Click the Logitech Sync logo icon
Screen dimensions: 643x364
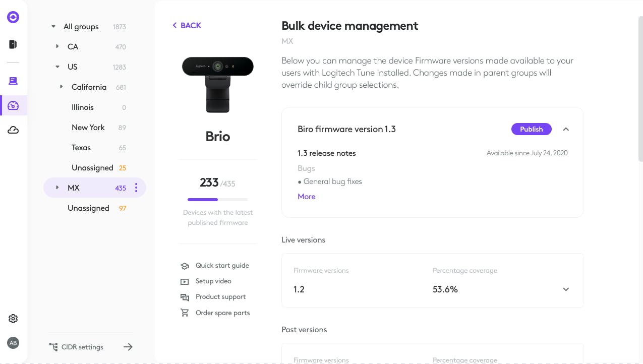pyautogui.click(x=13, y=17)
